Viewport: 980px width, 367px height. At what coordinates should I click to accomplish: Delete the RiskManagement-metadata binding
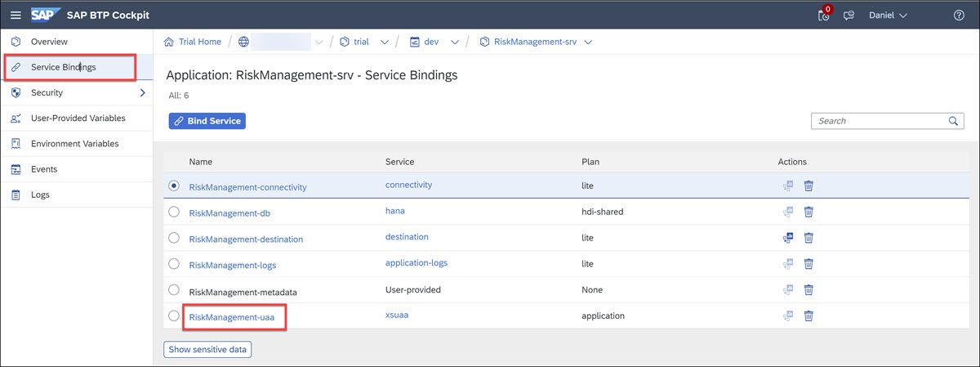808,289
